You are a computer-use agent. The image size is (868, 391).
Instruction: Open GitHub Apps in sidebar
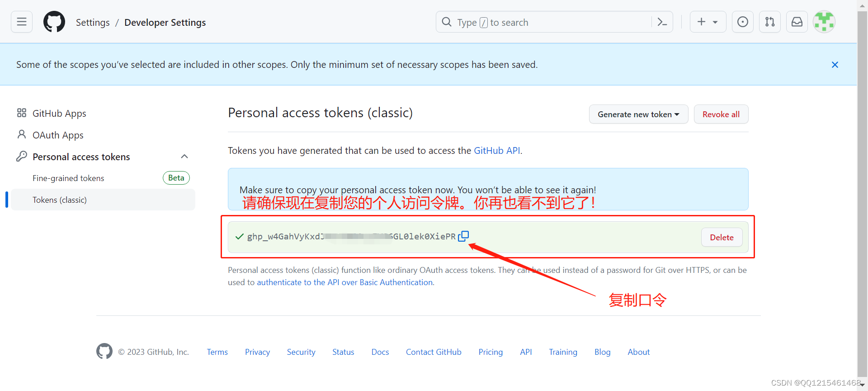point(59,113)
